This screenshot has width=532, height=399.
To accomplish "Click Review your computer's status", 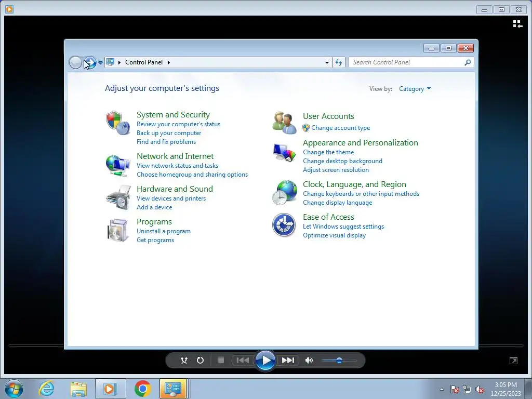I will click(x=179, y=124).
